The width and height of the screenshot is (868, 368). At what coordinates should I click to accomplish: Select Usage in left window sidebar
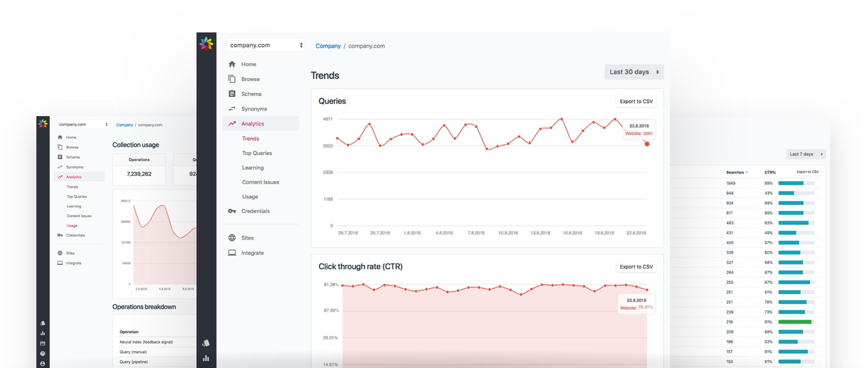(x=72, y=226)
